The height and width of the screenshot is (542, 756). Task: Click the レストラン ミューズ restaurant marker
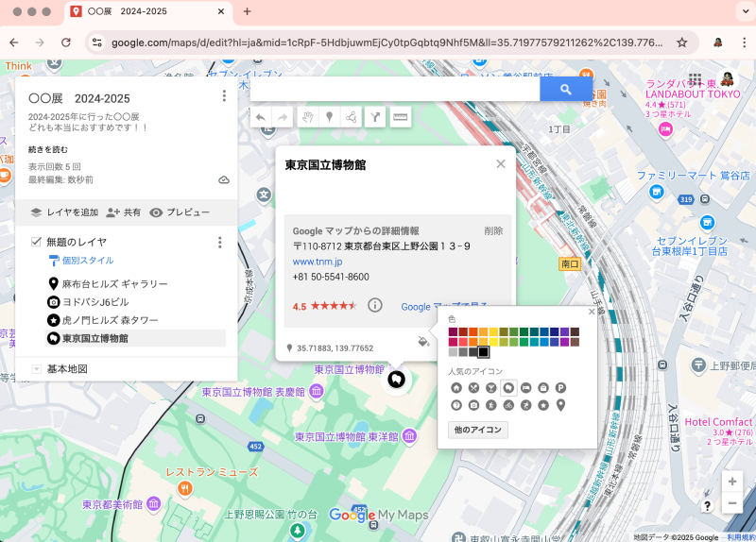[x=185, y=488]
